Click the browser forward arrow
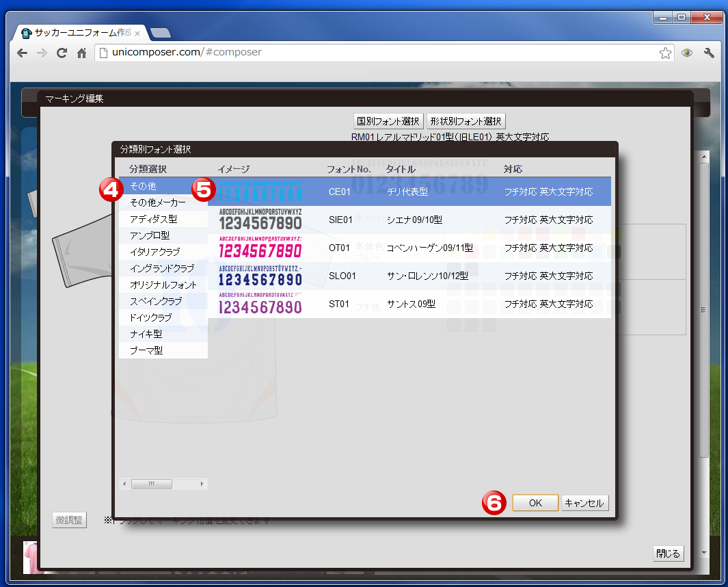728x587 pixels. pyautogui.click(x=42, y=53)
